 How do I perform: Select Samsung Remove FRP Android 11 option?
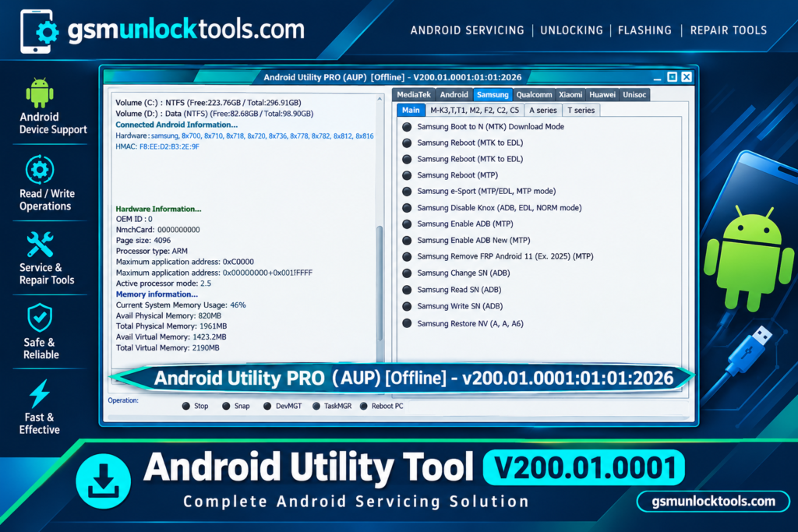coord(498,256)
